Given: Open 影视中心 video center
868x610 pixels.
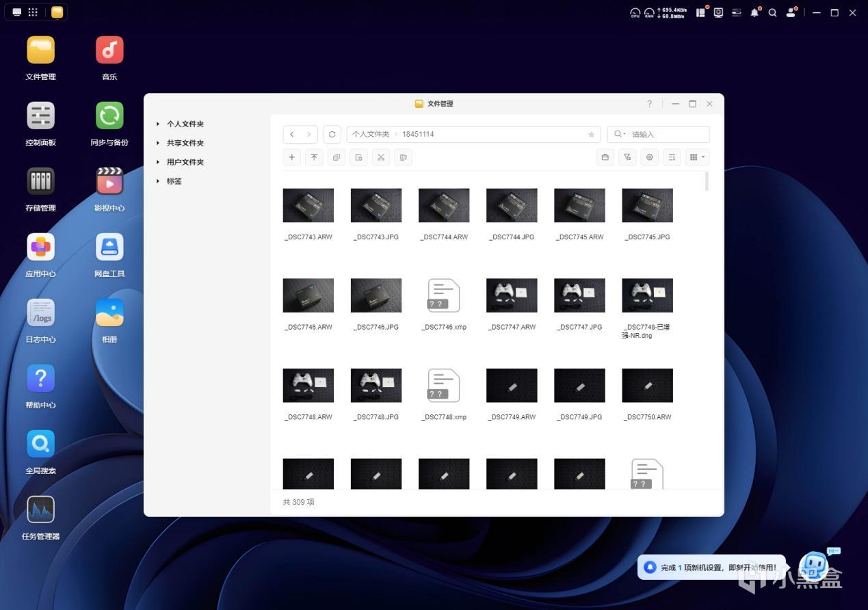Looking at the screenshot, I should pyautogui.click(x=109, y=182).
